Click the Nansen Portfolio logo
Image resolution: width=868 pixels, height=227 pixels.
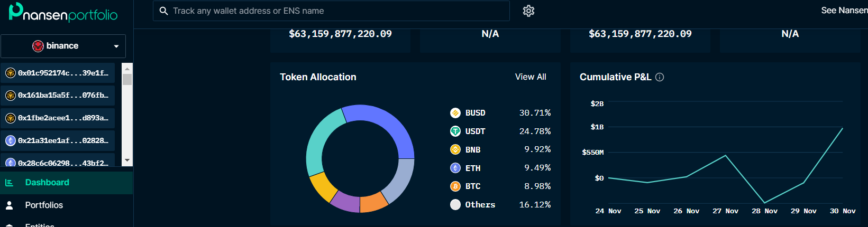click(x=63, y=13)
